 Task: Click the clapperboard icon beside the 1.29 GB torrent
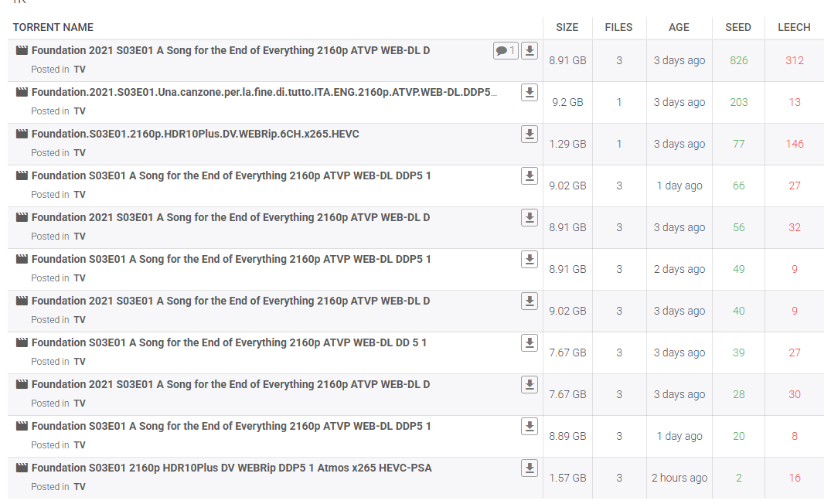click(x=22, y=134)
